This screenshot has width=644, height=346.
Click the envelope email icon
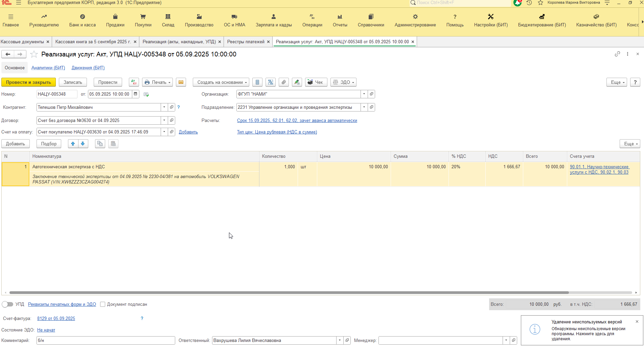tap(181, 82)
